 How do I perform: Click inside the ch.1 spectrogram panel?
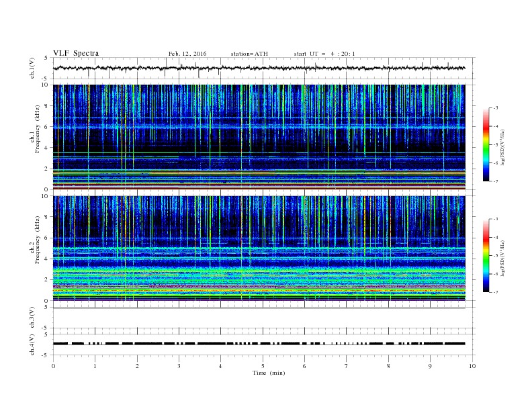tap(259, 137)
